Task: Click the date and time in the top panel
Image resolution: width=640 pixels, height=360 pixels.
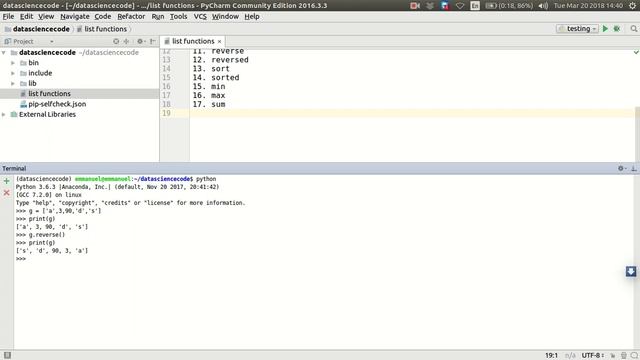Action: tap(588, 6)
